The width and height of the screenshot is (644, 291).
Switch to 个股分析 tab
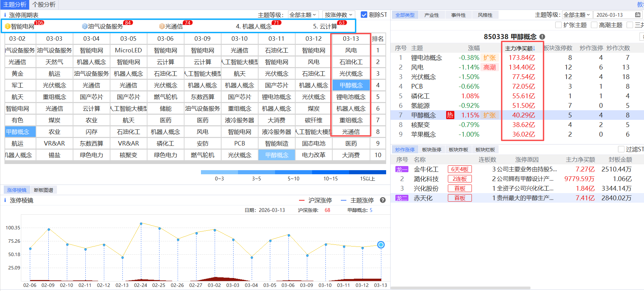pos(44,4)
